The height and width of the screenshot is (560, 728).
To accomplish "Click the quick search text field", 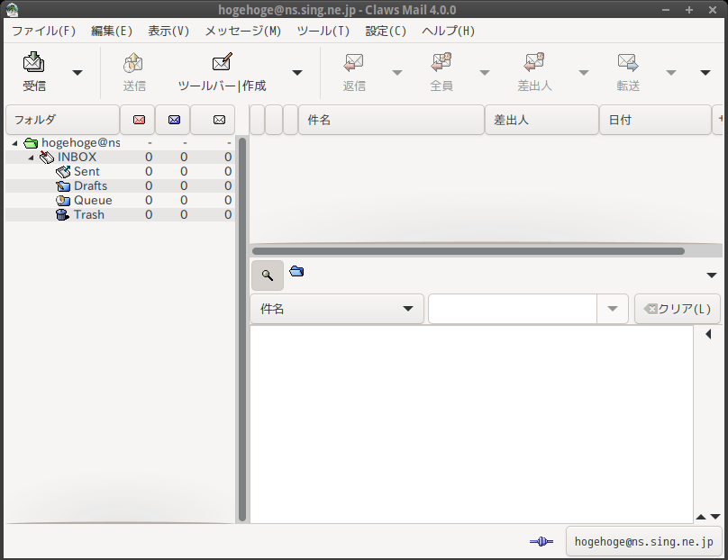I will [513, 309].
